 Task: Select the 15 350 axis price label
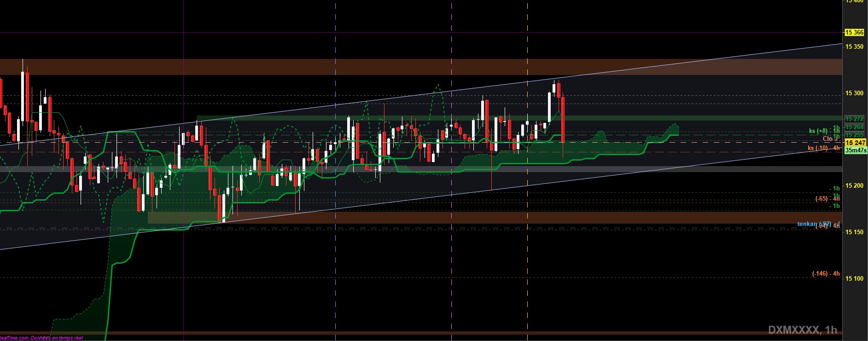[854, 47]
